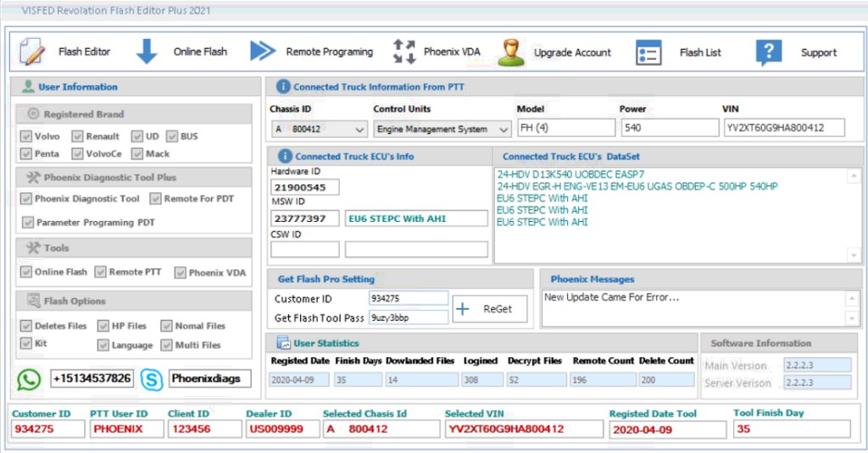This screenshot has height=453, width=868.
Task: Click the ReGet button
Action: point(490,309)
